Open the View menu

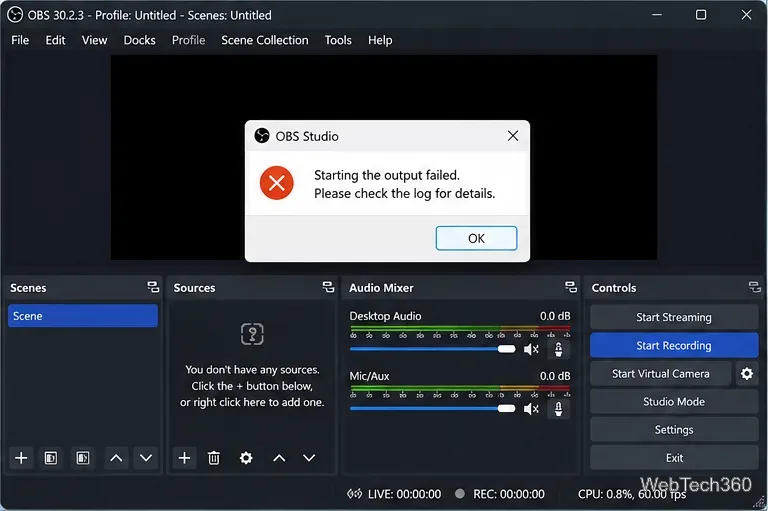point(94,40)
